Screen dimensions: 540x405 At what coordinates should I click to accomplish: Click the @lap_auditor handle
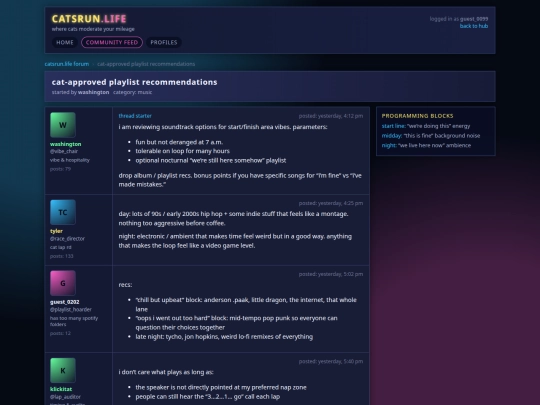[x=65, y=397]
